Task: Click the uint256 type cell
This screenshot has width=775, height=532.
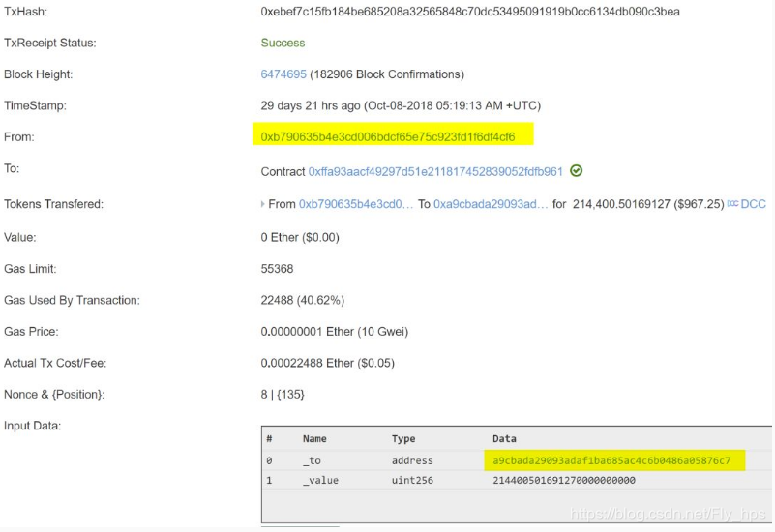Action: point(412,480)
